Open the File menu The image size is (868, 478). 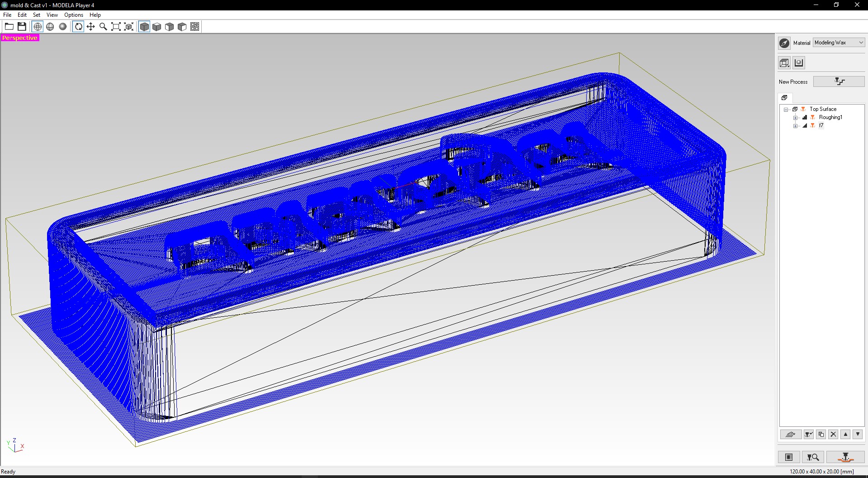point(7,14)
